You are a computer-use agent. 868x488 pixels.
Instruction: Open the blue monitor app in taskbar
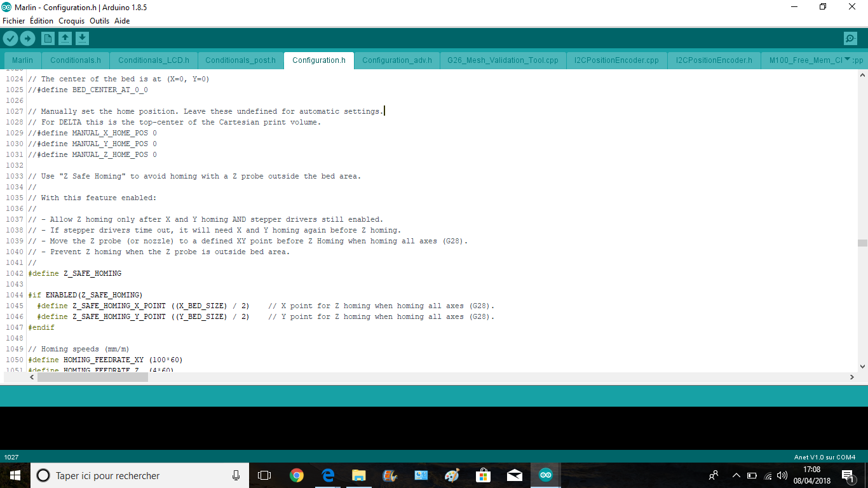coord(421,475)
